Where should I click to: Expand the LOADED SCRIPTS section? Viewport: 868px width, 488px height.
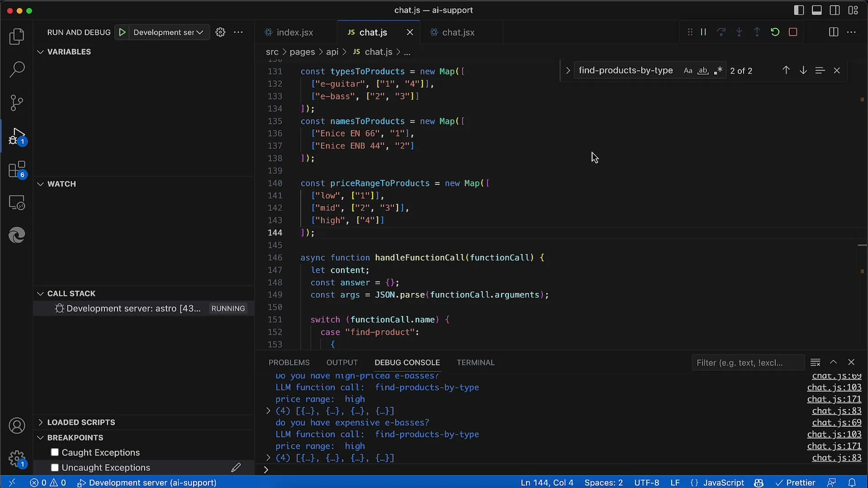point(40,422)
